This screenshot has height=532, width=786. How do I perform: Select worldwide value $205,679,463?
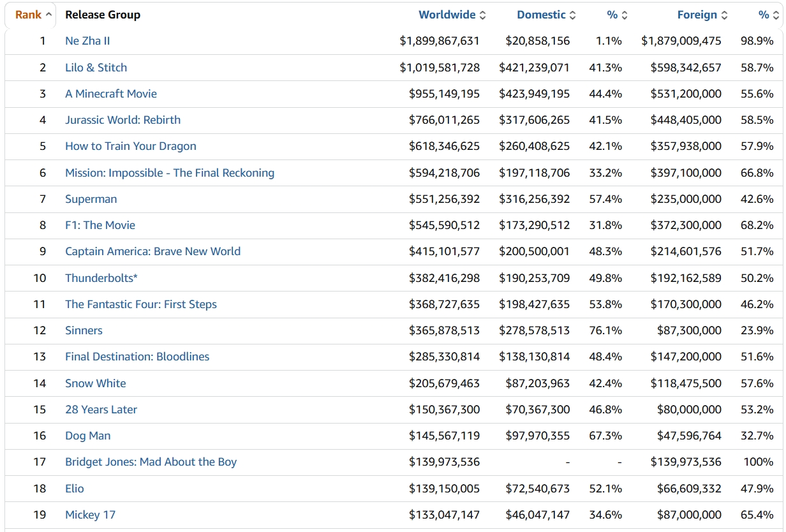(x=444, y=383)
